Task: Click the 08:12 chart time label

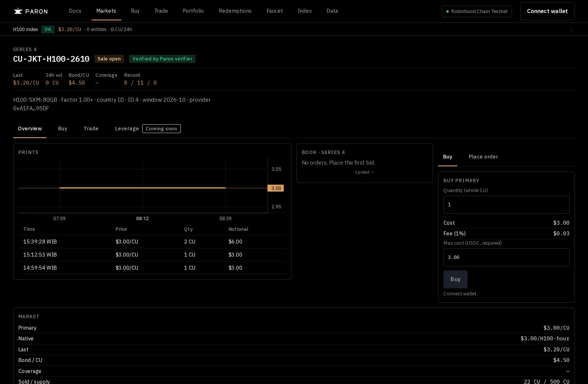Action: (x=143, y=218)
